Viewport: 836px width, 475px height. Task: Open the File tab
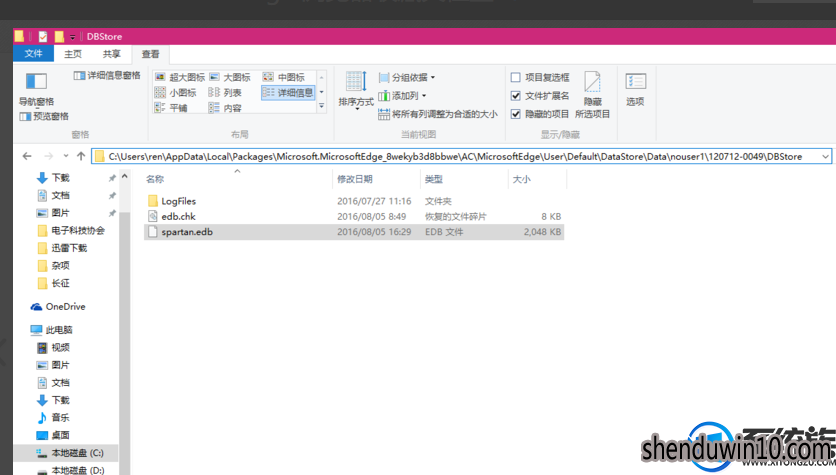[33, 54]
